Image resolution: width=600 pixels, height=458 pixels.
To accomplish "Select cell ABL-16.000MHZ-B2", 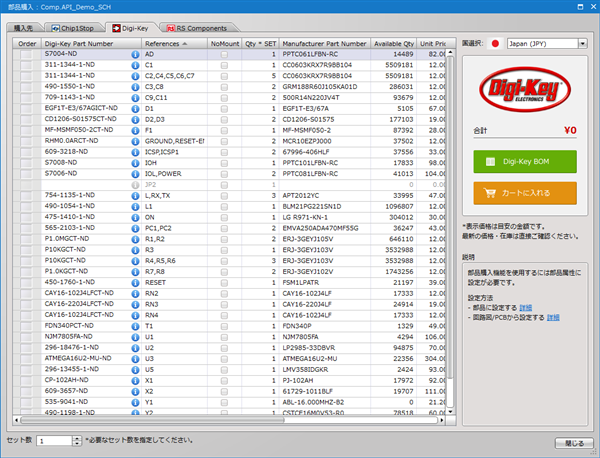I will (325, 403).
